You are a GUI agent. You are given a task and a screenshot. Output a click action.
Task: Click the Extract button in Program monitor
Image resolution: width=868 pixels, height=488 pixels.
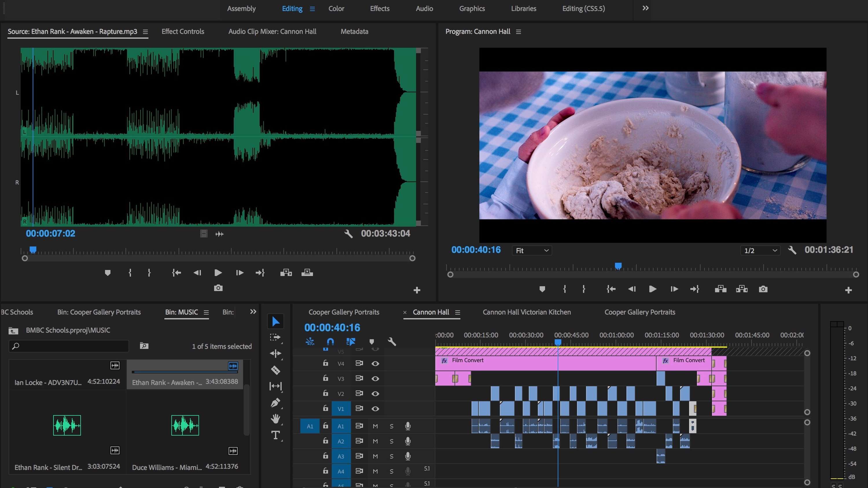(x=742, y=289)
